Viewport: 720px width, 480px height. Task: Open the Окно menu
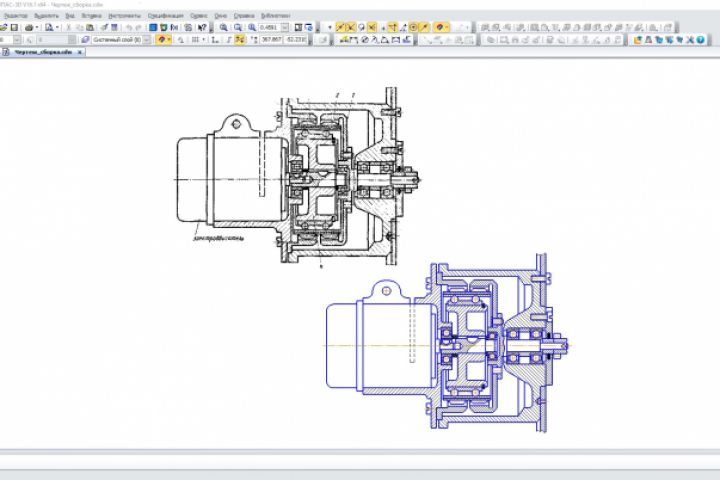220,16
